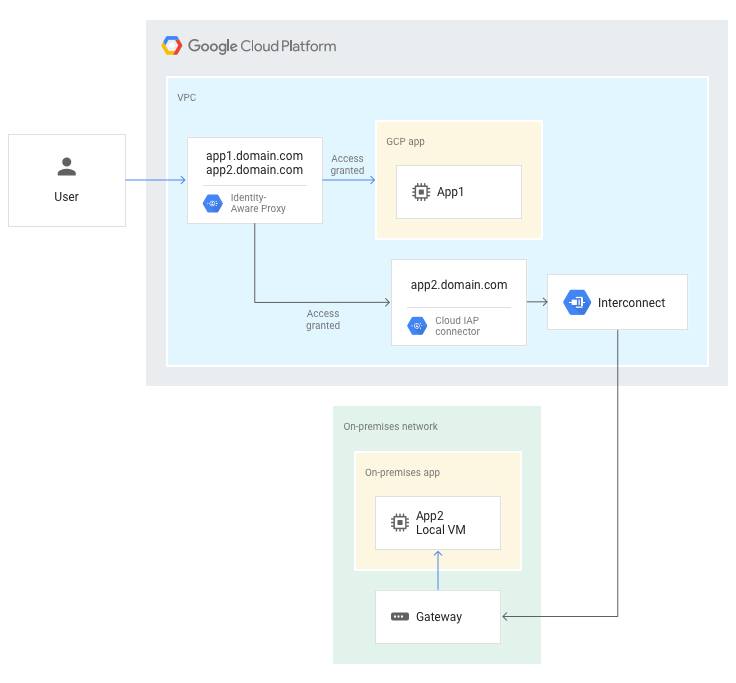The width and height of the screenshot is (736, 683).
Task: Click the App2 Local VM chip icon
Action: tap(399, 522)
